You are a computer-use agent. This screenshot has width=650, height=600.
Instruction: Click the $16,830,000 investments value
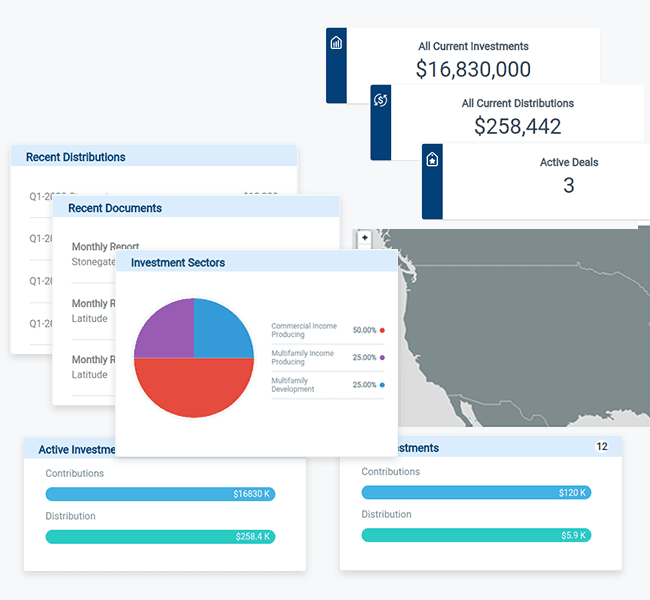click(473, 69)
